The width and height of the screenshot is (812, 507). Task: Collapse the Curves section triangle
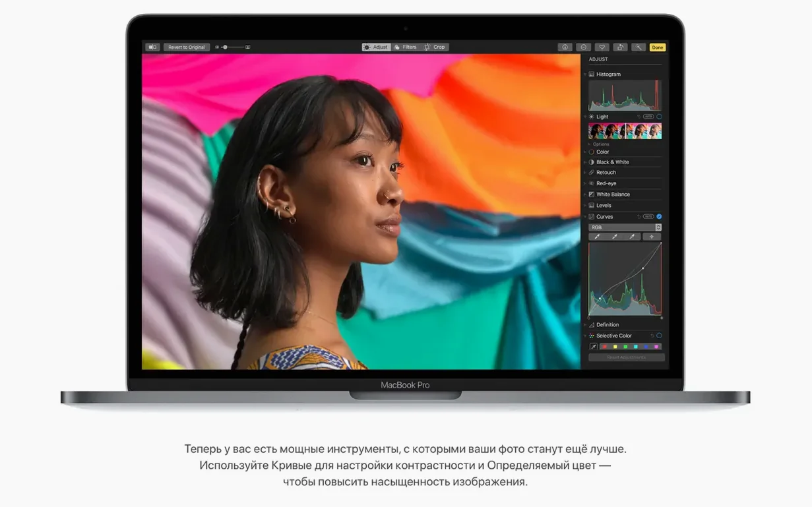pyautogui.click(x=585, y=216)
